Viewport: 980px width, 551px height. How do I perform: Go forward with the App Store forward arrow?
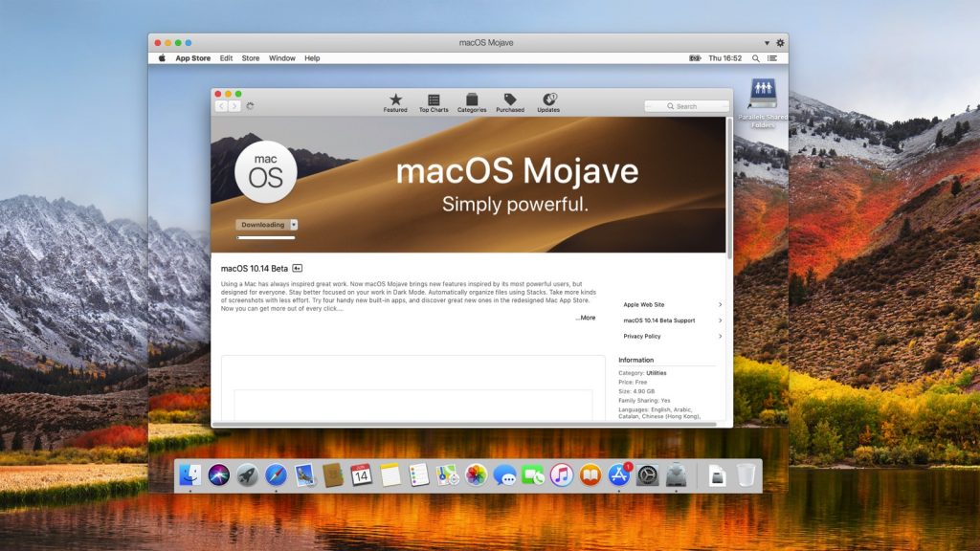pyautogui.click(x=234, y=106)
